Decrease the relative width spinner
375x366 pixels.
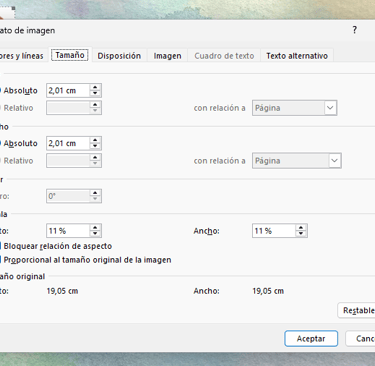(x=95, y=164)
